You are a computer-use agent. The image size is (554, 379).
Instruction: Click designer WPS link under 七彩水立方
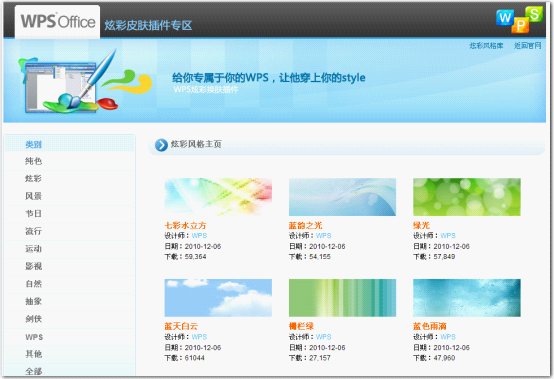point(199,236)
